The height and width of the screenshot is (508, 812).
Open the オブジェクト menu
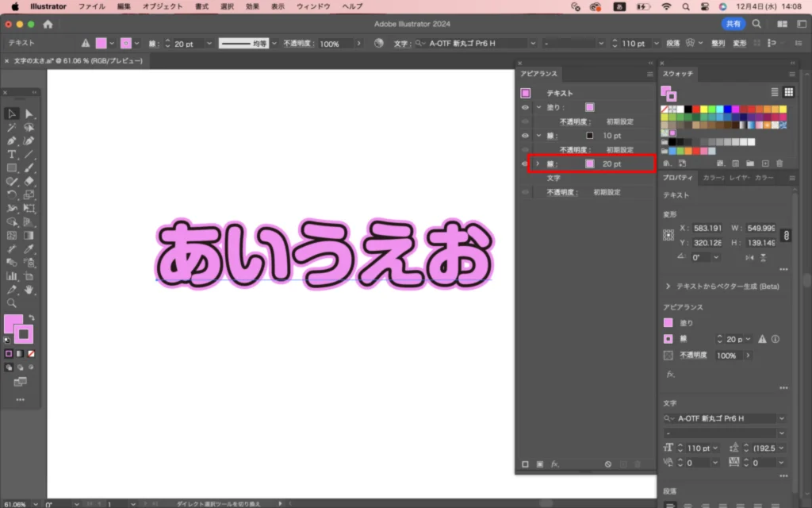(x=162, y=6)
